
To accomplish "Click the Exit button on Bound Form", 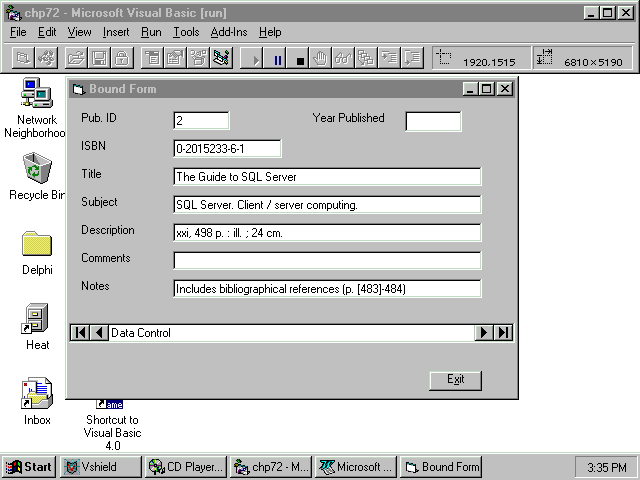I will 455,380.
